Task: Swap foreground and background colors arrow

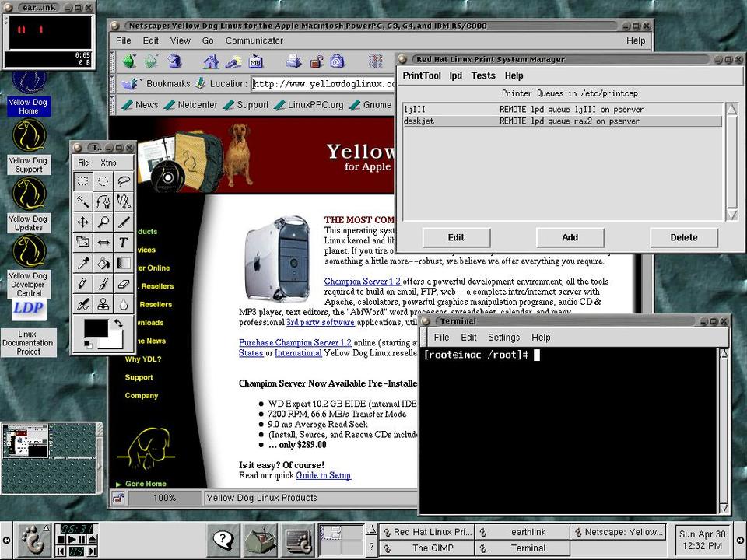Action: (118, 323)
